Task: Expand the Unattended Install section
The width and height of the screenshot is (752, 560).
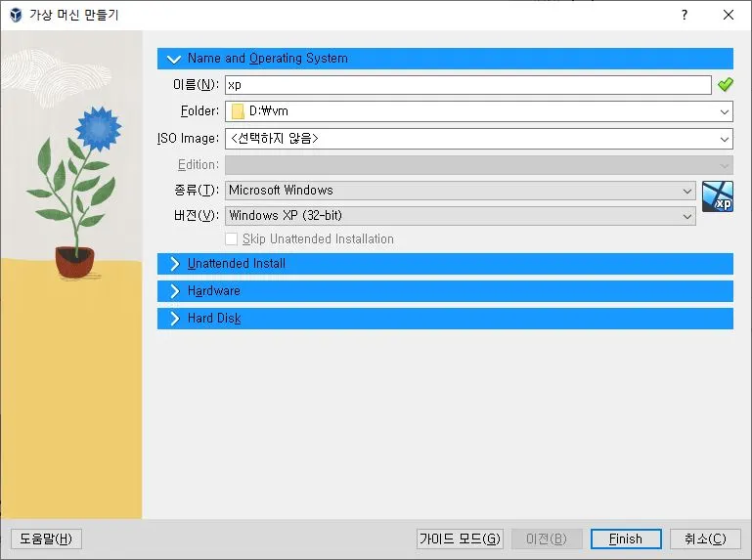Action: [445, 264]
